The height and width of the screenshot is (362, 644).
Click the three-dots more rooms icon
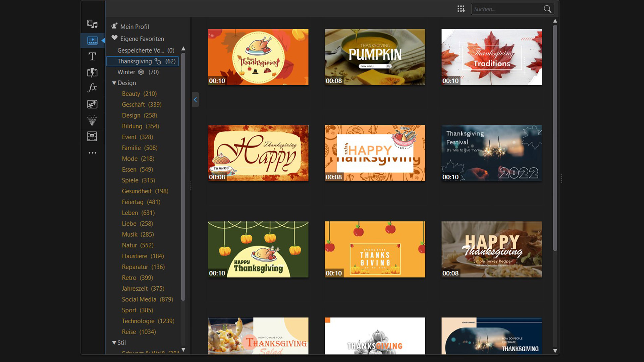[92, 153]
